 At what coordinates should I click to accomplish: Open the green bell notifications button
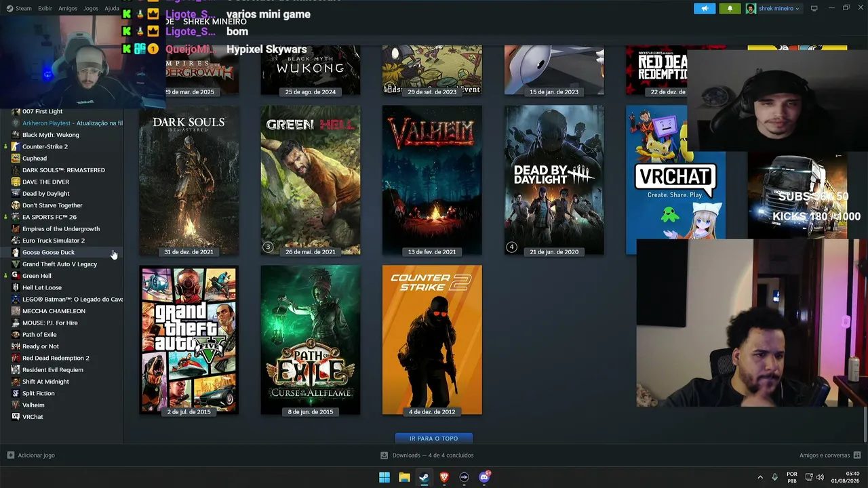(730, 9)
